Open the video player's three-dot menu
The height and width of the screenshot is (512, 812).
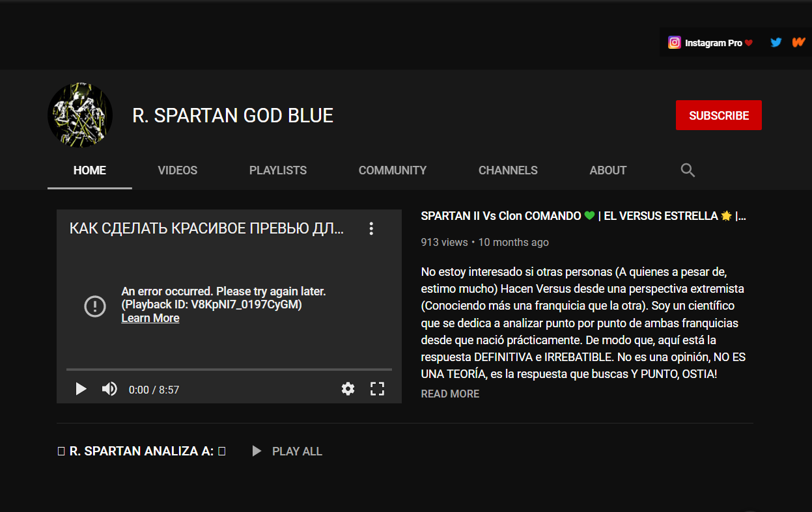tap(371, 228)
